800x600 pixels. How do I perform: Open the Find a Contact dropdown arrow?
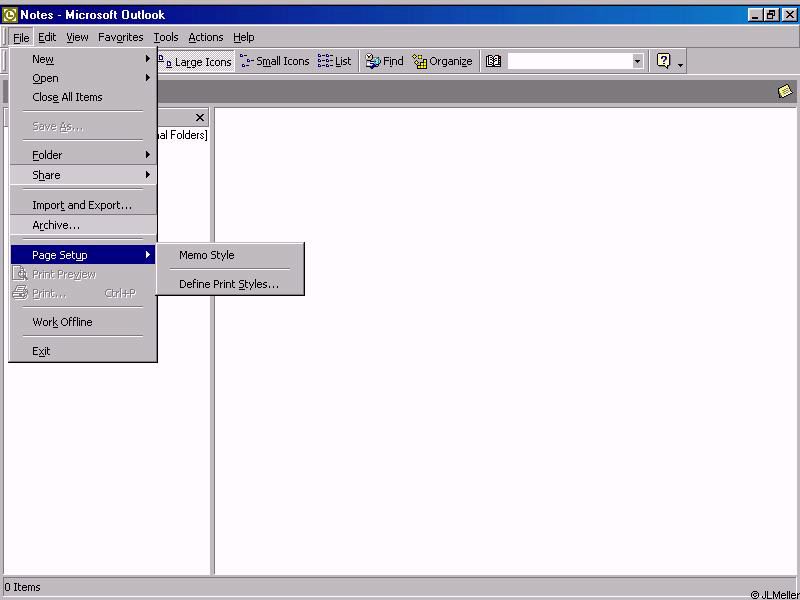click(x=637, y=62)
